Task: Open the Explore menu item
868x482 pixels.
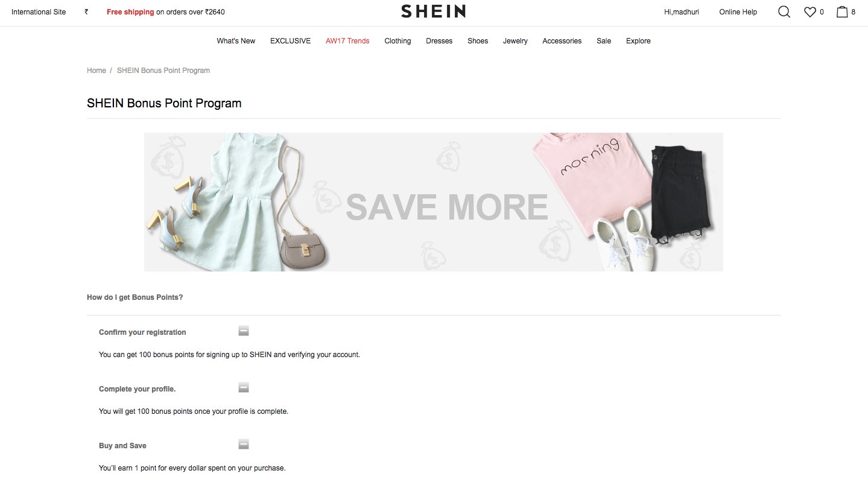Action: coord(638,41)
